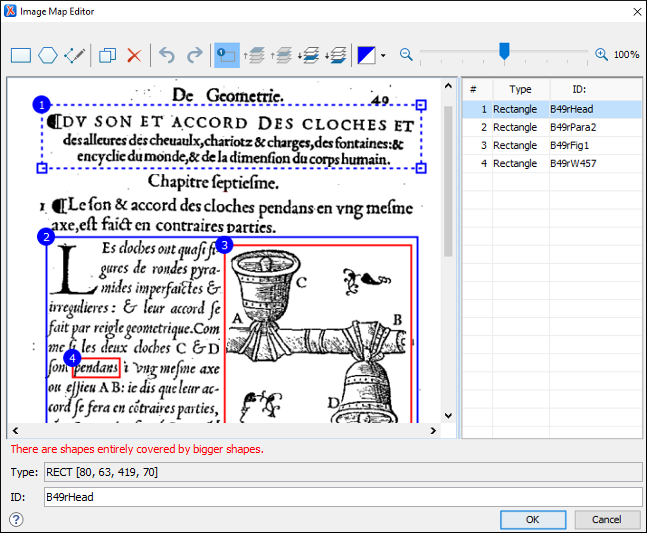Click the Type column header

tap(520, 90)
